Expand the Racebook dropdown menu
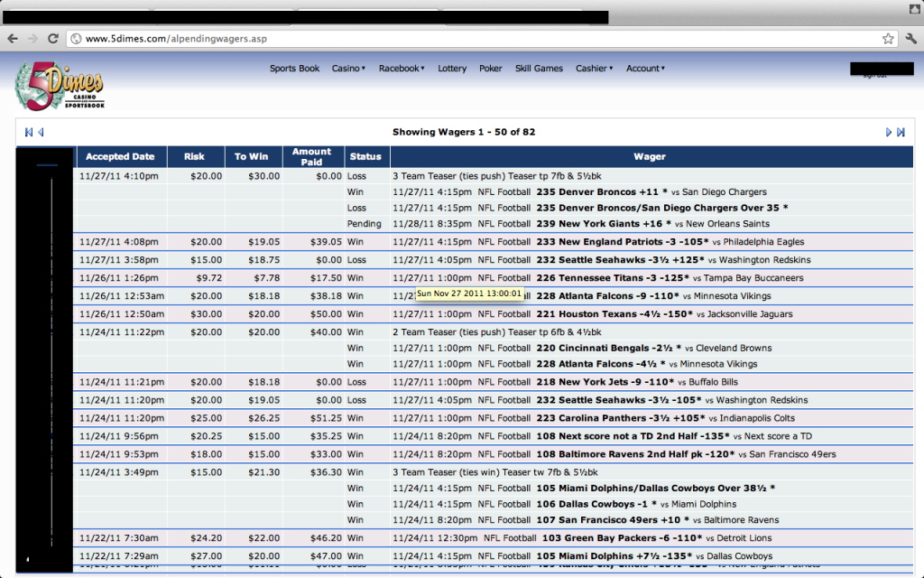Image resolution: width=924 pixels, height=578 pixels. click(x=402, y=69)
